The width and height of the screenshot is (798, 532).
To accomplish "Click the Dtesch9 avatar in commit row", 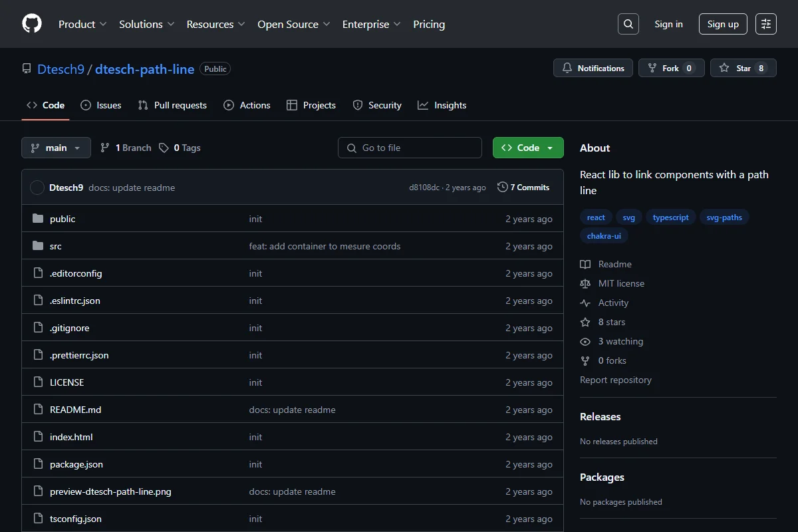I will 37,188.
